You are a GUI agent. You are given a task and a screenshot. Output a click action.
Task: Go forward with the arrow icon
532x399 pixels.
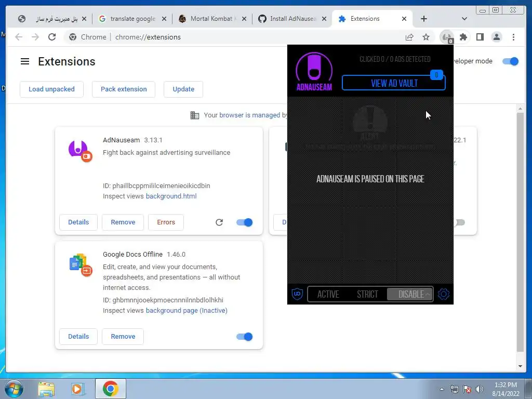35,37
